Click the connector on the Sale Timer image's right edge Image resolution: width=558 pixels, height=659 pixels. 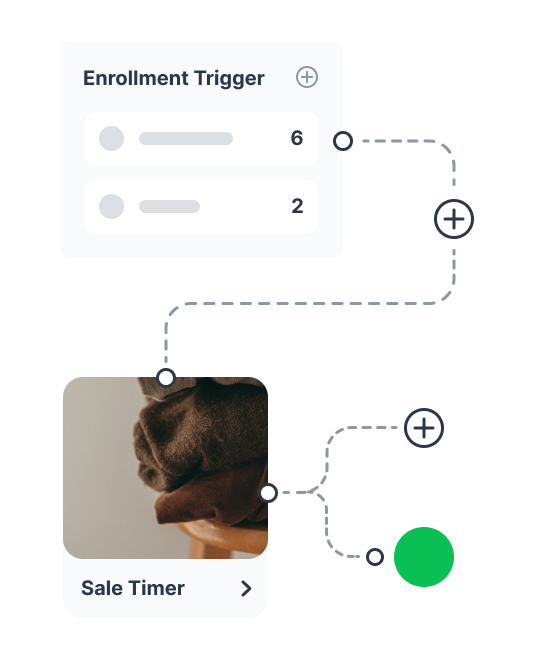(268, 493)
